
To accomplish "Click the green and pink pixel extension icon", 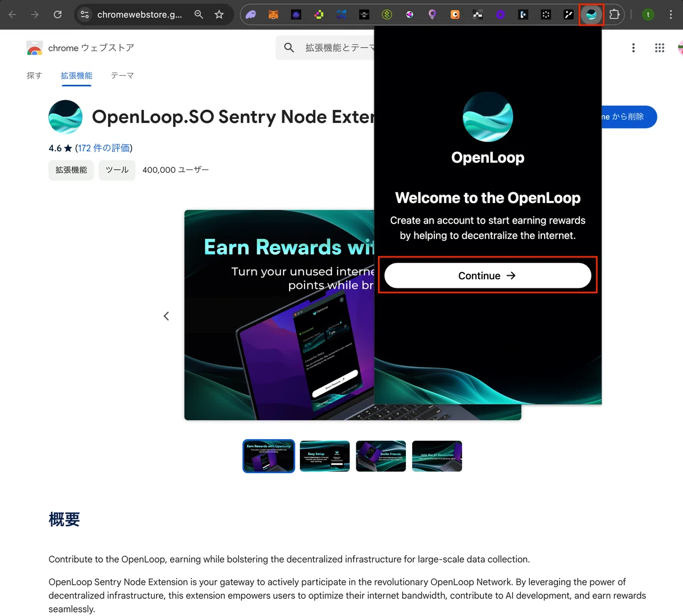I will [x=319, y=15].
